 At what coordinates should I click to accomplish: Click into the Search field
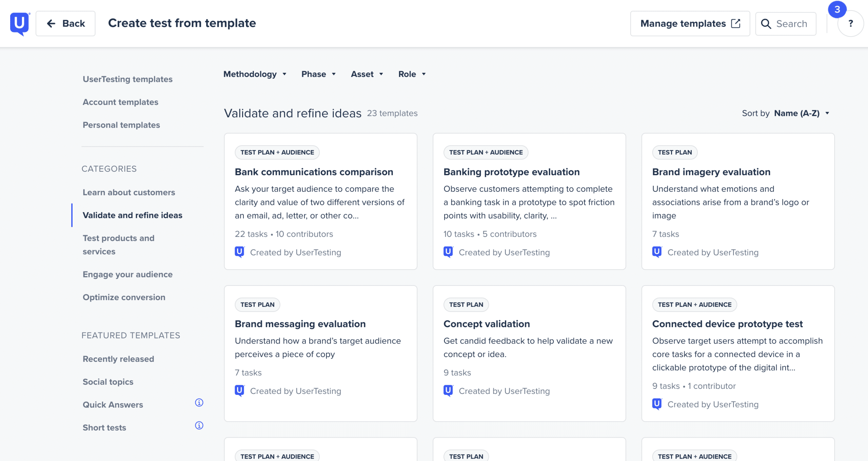tap(786, 24)
